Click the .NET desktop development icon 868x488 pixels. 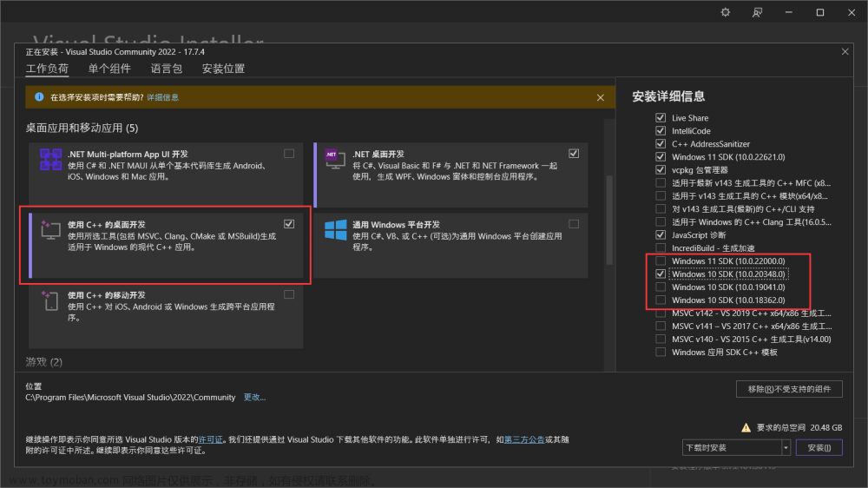(x=335, y=160)
